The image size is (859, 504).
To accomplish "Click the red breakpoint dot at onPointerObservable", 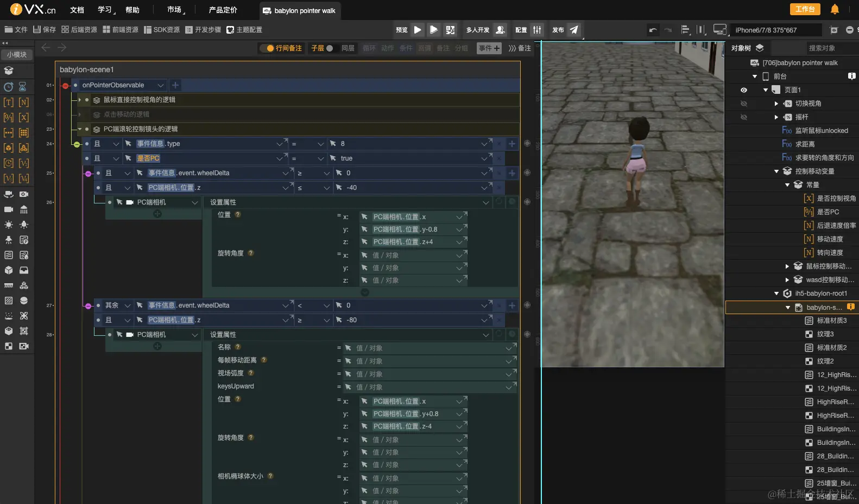I will (x=65, y=86).
